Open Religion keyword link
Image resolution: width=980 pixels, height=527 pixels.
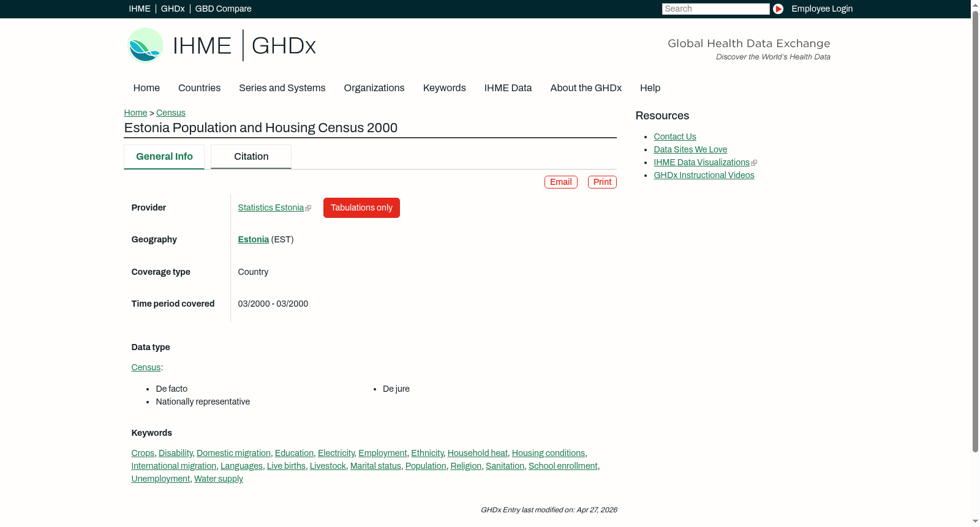tap(466, 466)
